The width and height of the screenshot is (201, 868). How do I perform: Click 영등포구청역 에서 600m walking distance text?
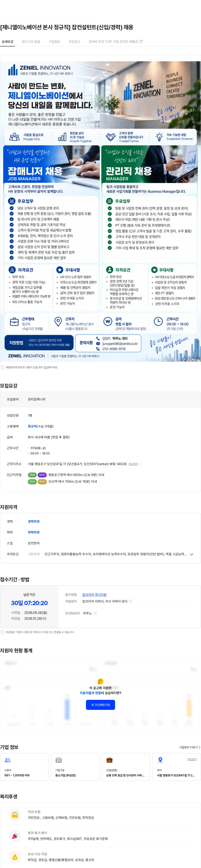tap(76, 475)
